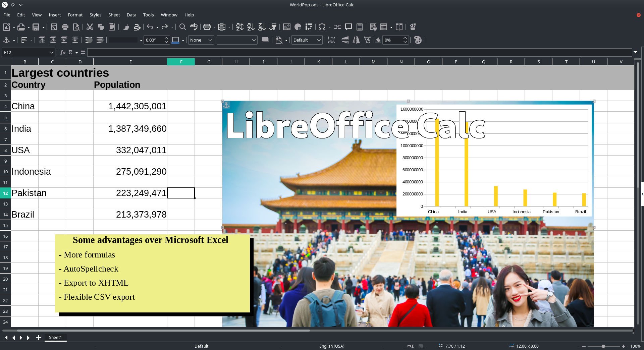Open the Data menu
The height and width of the screenshot is (350, 644).
coord(131,15)
